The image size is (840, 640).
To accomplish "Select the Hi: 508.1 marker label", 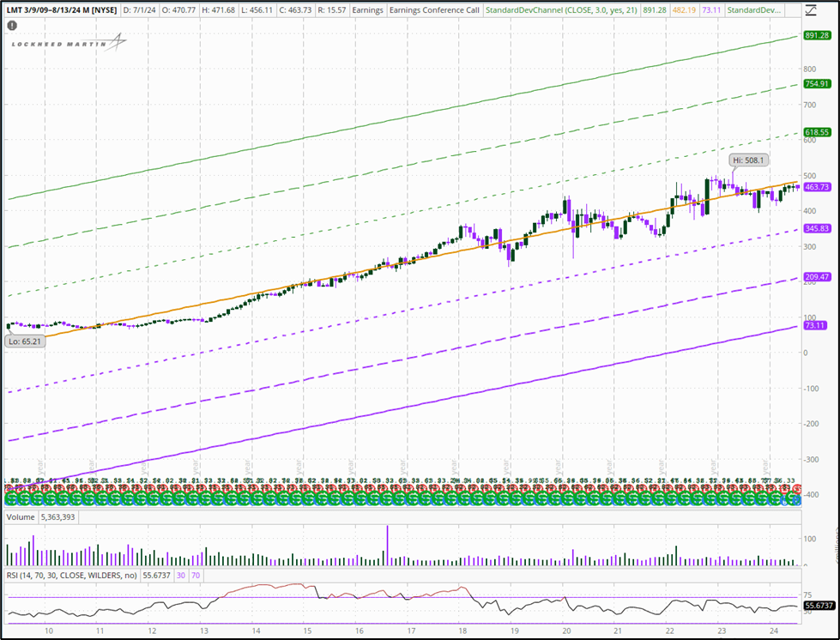I will tap(748, 160).
